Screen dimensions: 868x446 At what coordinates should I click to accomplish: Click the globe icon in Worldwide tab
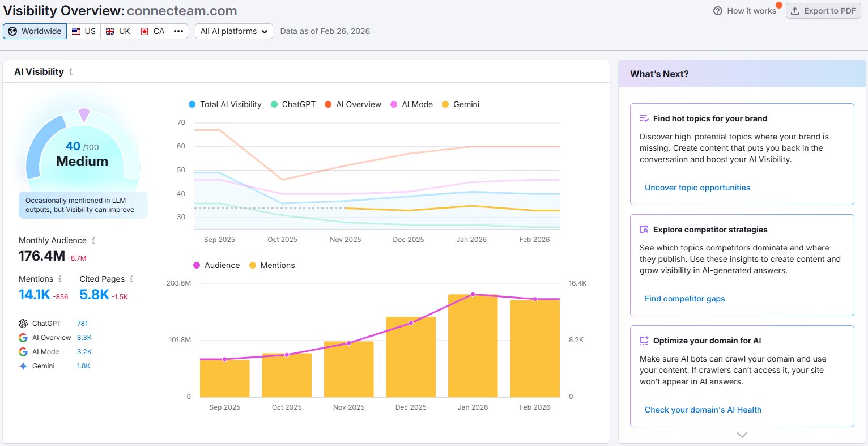[12, 31]
